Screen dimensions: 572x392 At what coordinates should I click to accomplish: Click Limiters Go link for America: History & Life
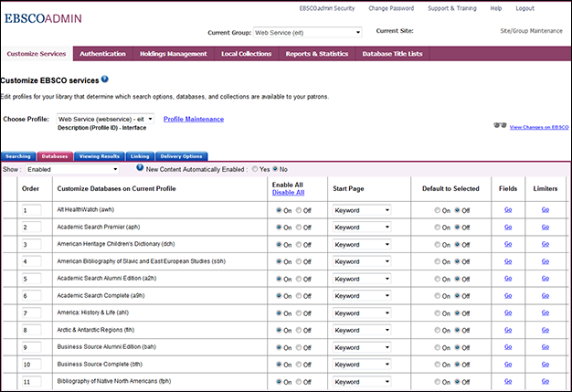545,313
